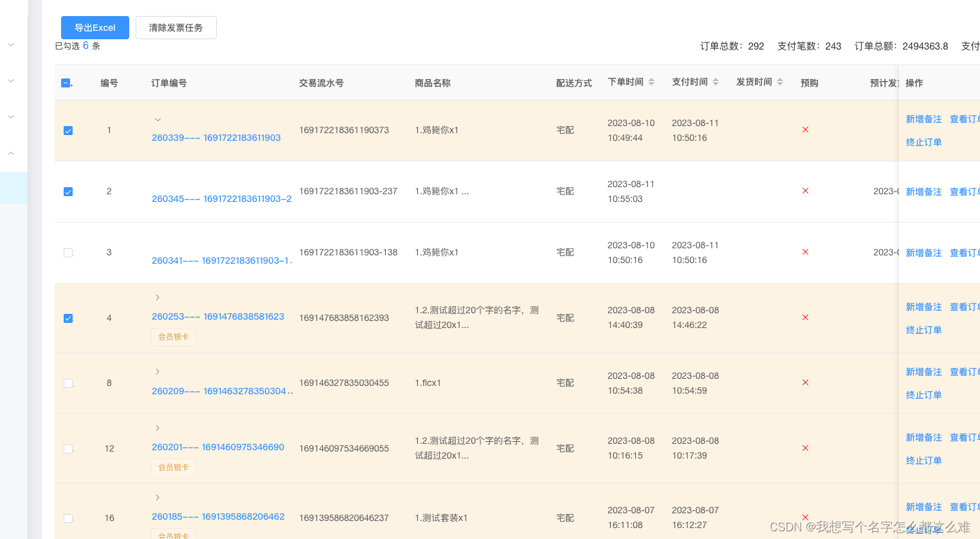Uncheck the checkbox on order 260339 row
Image resolution: width=980 pixels, height=539 pixels.
click(x=68, y=130)
